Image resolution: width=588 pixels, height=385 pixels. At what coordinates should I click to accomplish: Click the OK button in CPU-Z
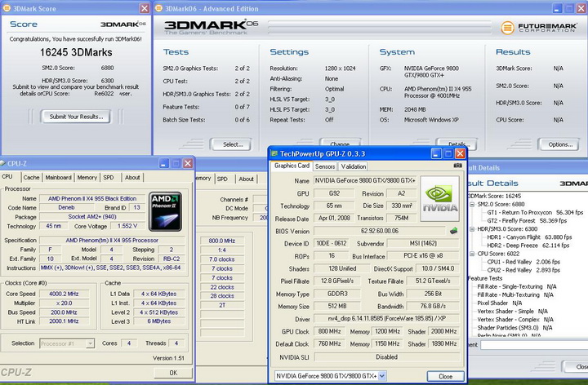coord(173,373)
